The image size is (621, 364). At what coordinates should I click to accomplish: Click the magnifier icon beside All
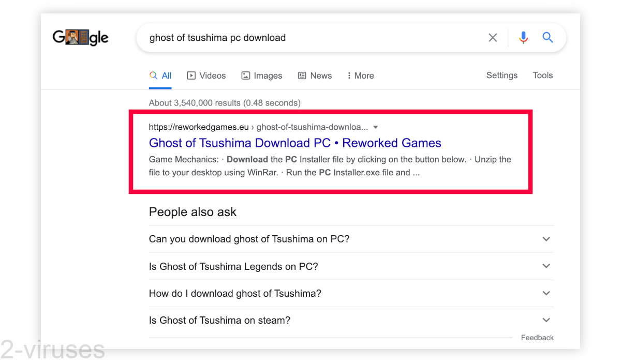pos(153,75)
